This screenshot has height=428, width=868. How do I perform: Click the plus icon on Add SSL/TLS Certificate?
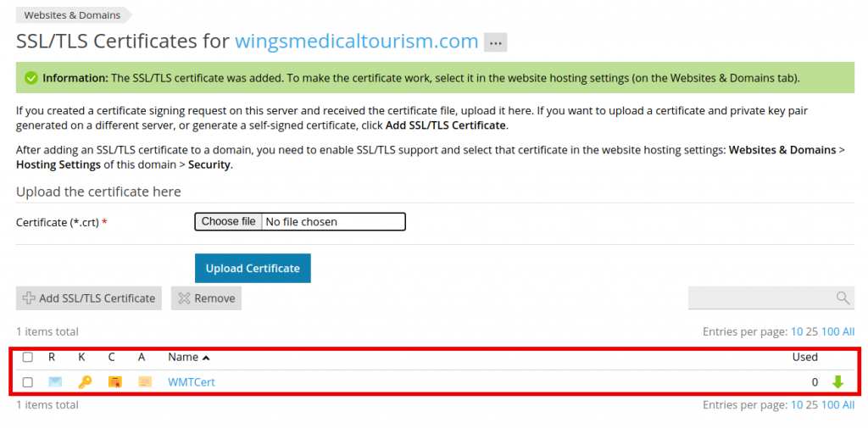pyautogui.click(x=29, y=297)
